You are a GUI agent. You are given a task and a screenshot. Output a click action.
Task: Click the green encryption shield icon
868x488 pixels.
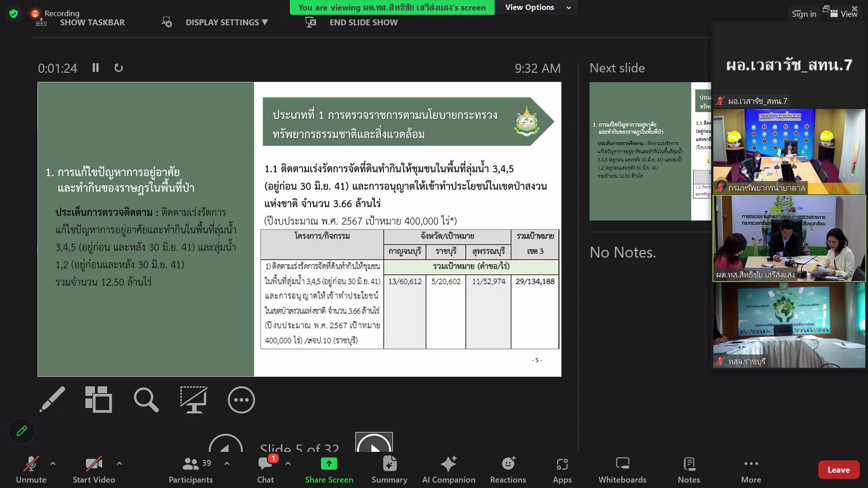tap(14, 14)
